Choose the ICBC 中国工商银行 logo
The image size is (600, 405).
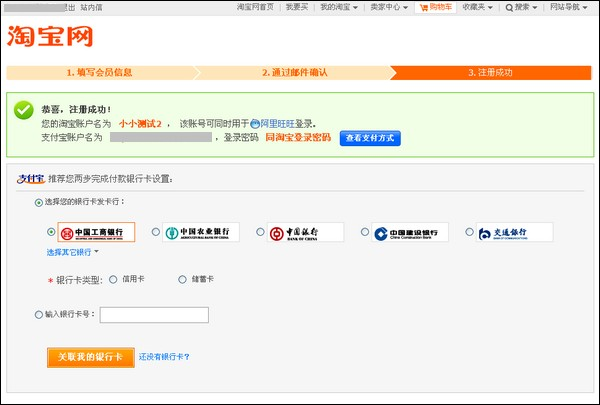[96, 232]
